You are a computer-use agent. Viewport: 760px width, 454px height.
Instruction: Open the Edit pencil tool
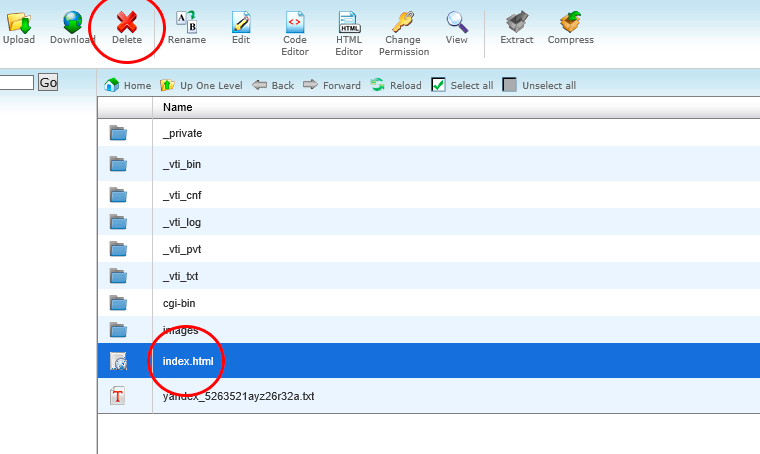point(241,22)
